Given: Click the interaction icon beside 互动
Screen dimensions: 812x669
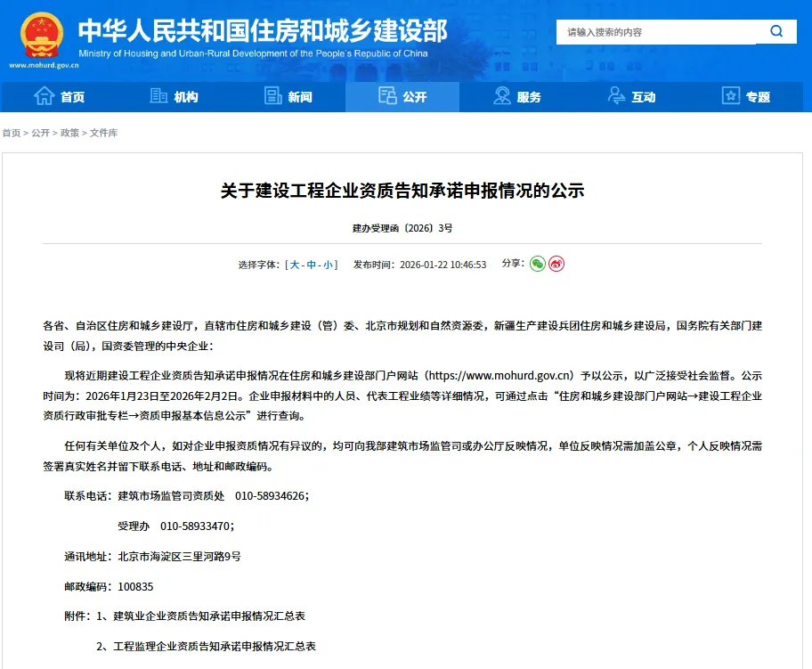Looking at the screenshot, I should point(616,96).
